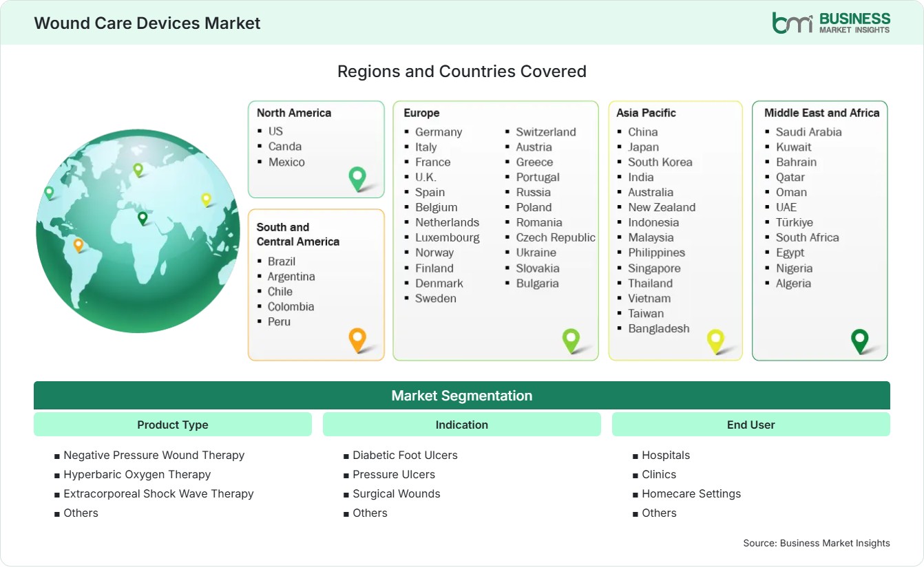Click 'Brazil' in South and Central America
The width and height of the screenshot is (924, 567).
click(x=282, y=261)
